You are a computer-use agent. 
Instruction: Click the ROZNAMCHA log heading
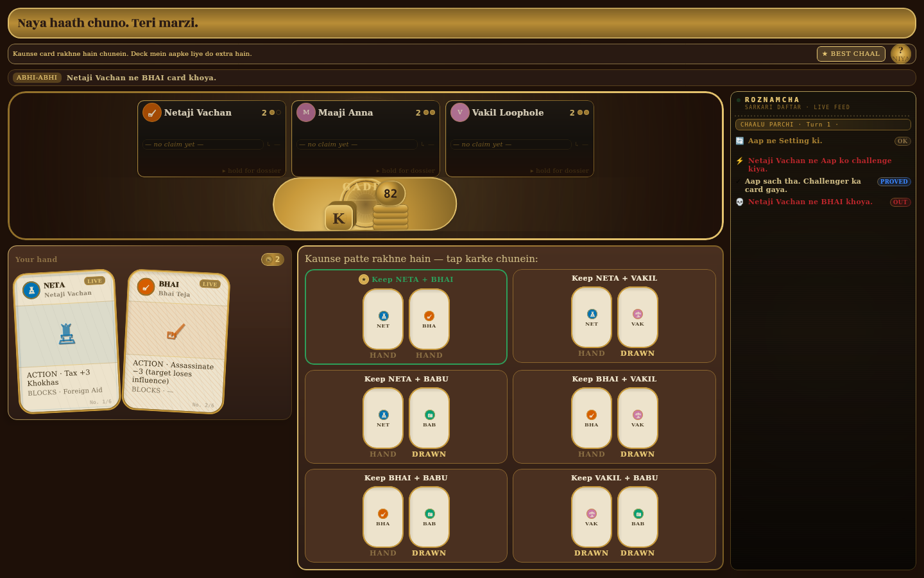click(773, 100)
